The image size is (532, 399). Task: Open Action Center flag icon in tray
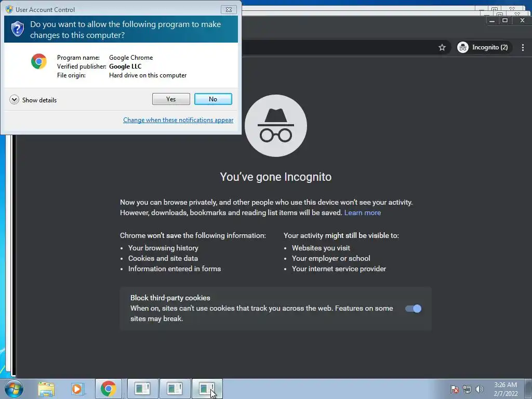click(455, 389)
